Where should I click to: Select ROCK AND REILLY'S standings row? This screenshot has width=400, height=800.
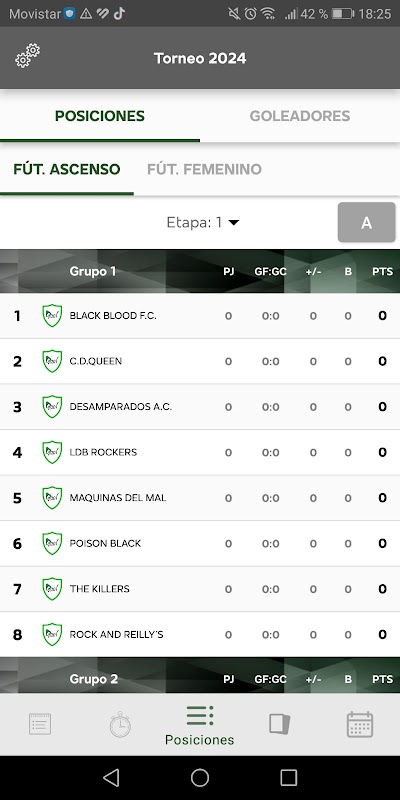tap(200, 635)
